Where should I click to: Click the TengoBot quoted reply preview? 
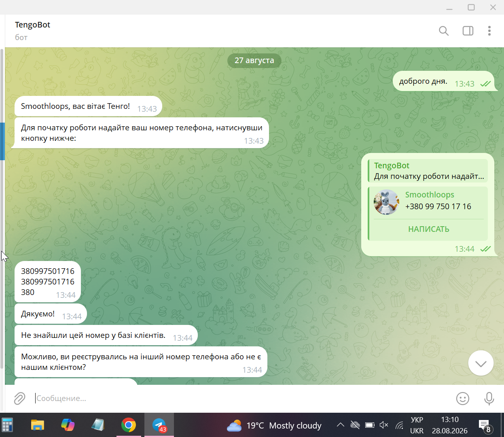pos(428,171)
